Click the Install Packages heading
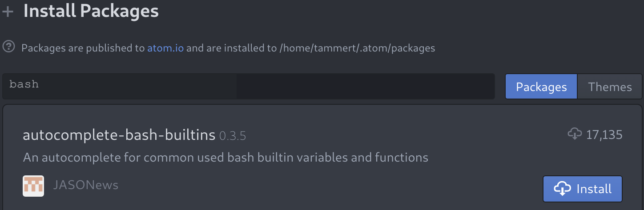This screenshot has width=644, height=210. click(91, 11)
